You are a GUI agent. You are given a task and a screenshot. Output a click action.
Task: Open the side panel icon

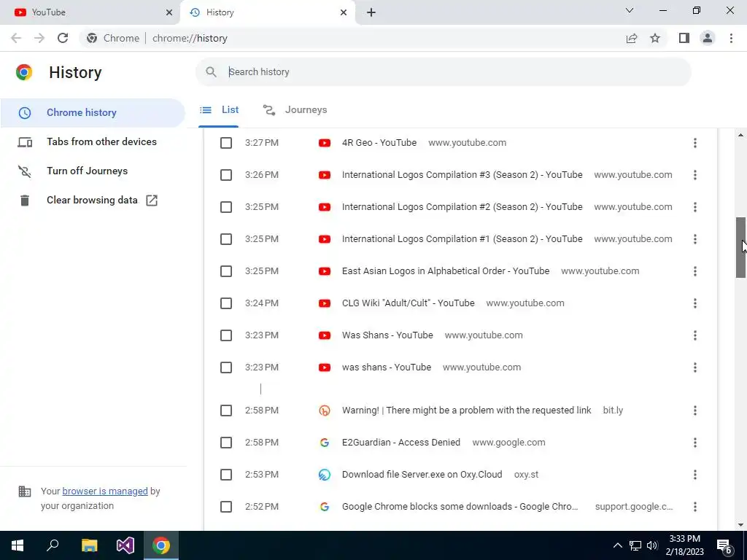point(684,38)
